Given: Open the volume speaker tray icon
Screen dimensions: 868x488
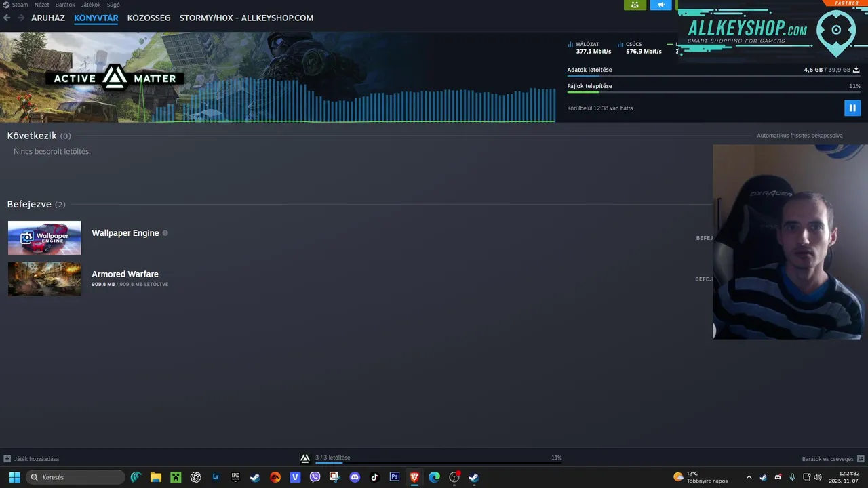Looking at the screenshot, I should pyautogui.click(x=817, y=477).
